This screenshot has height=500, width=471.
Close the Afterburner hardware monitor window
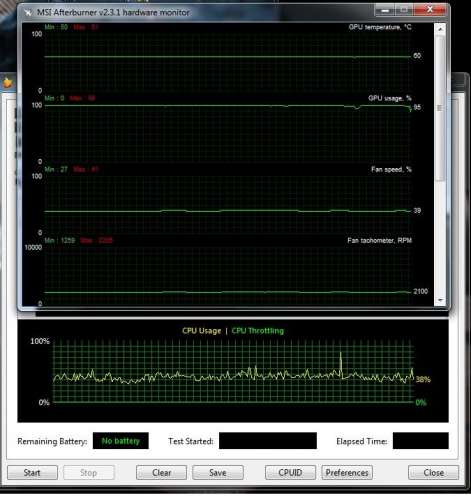(x=430, y=10)
